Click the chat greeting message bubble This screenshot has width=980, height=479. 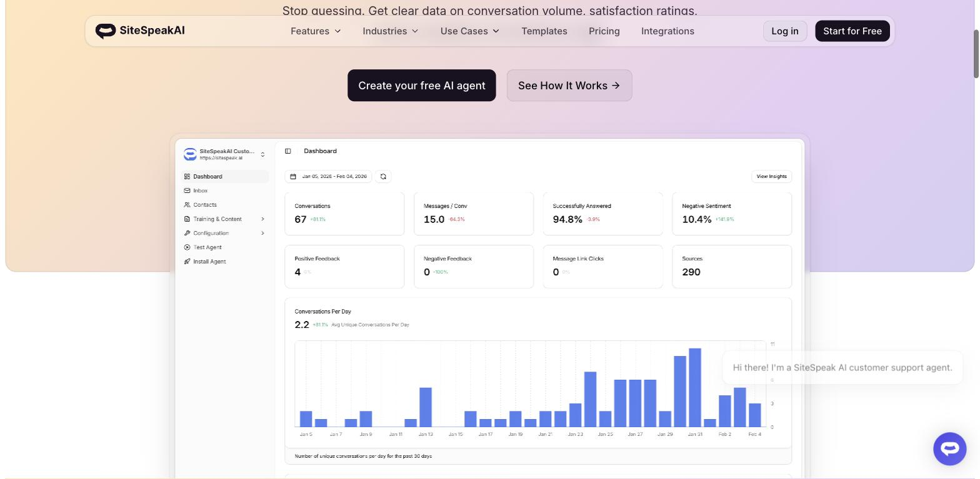842,368
